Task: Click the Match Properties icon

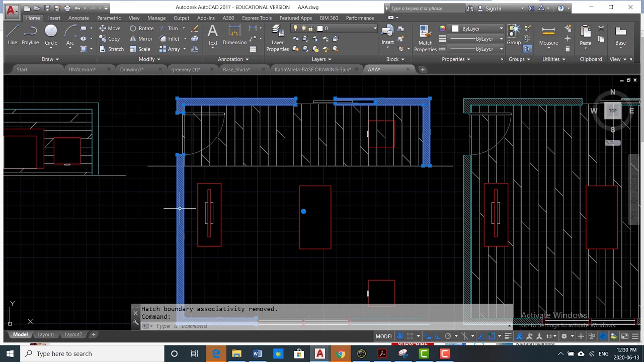Action: coord(425,39)
